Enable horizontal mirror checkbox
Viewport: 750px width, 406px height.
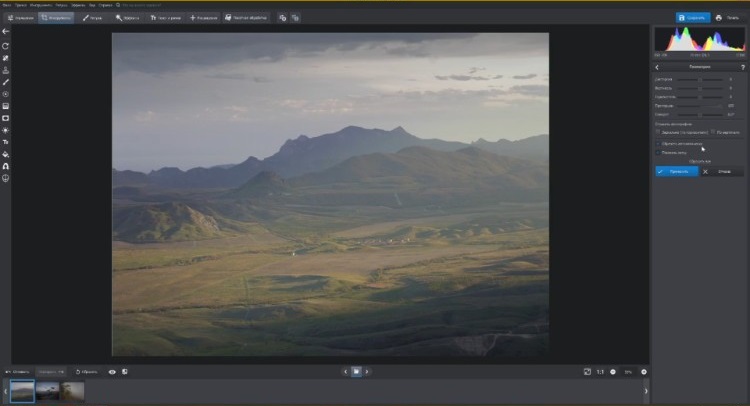click(x=658, y=132)
